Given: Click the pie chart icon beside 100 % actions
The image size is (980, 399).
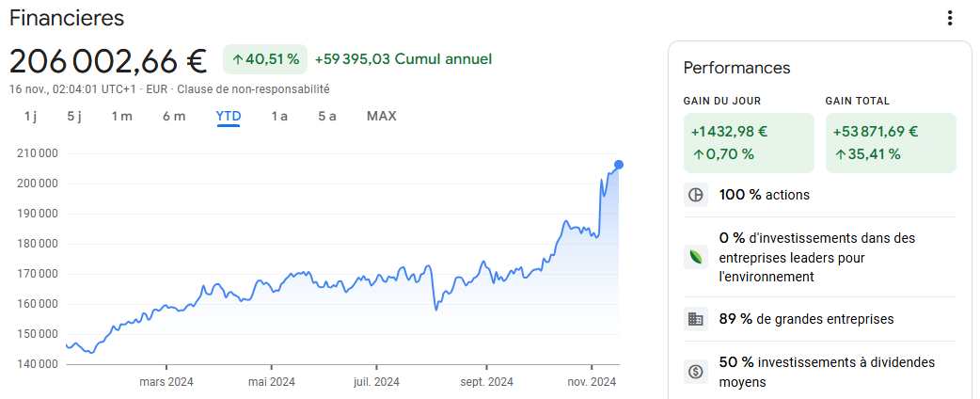Looking at the screenshot, I should pos(696,195).
